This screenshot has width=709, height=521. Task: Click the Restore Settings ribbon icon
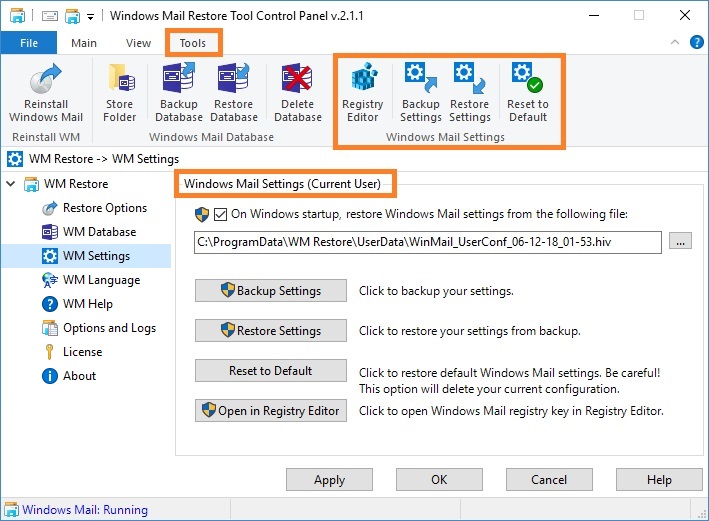click(x=470, y=92)
